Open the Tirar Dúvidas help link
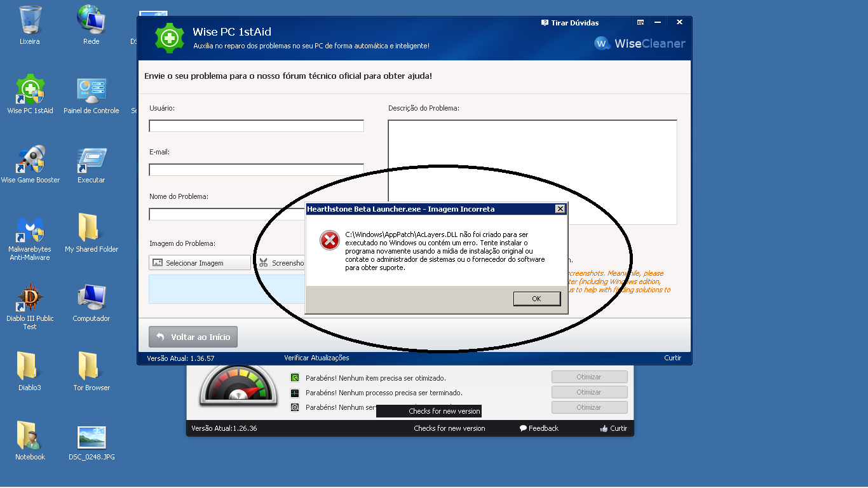The width and height of the screenshot is (868, 488). (x=570, y=23)
